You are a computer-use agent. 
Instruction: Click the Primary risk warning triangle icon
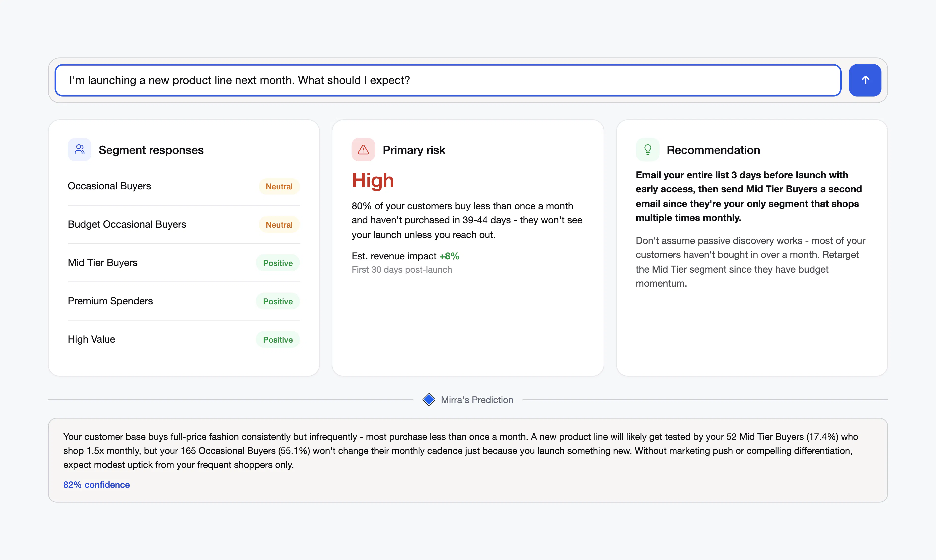(x=363, y=149)
